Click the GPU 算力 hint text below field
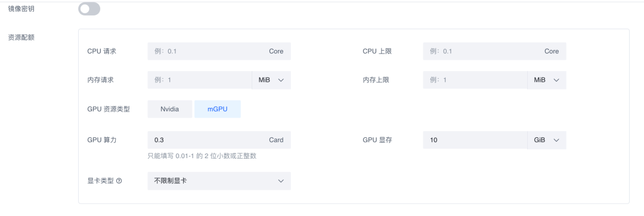644x216 pixels. [202, 156]
